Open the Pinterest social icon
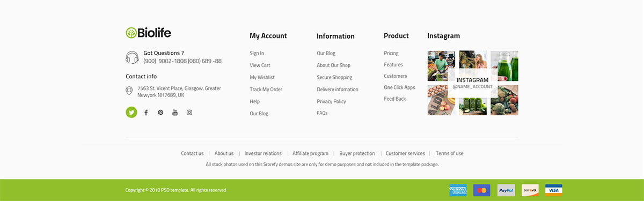 [160, 113]
